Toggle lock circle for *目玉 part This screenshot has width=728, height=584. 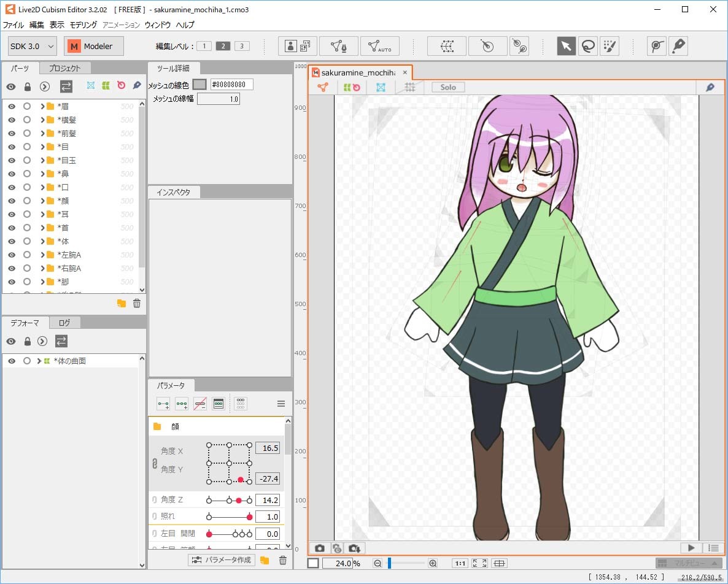27,160
